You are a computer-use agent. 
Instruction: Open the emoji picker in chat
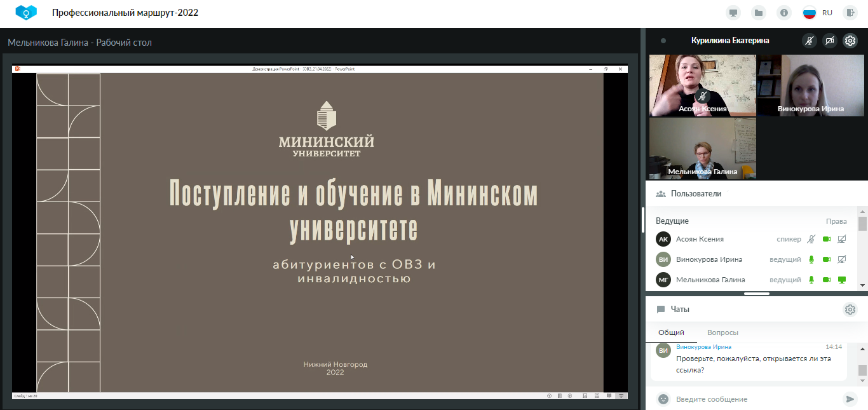click(663, 399)
